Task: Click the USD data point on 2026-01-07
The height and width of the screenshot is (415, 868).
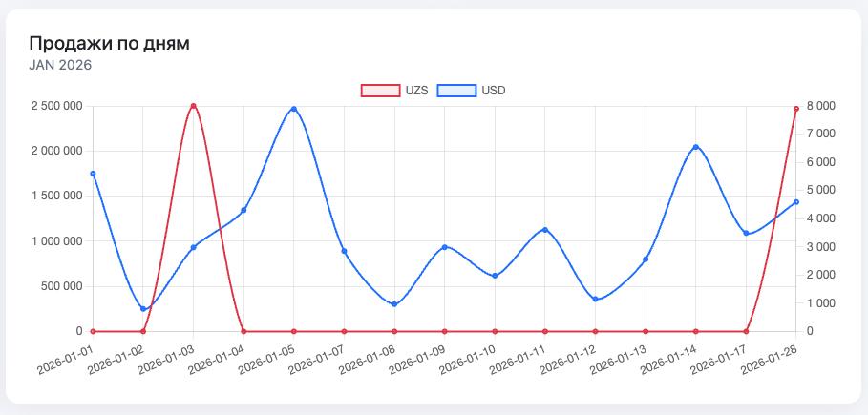Action: (x=344, y=252)
